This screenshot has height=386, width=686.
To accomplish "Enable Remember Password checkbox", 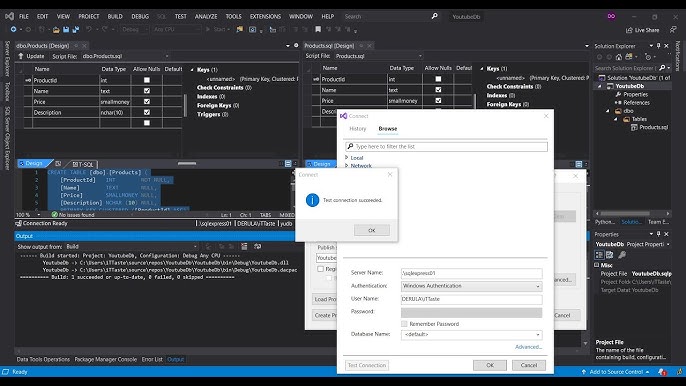I will tap(404, 324).
